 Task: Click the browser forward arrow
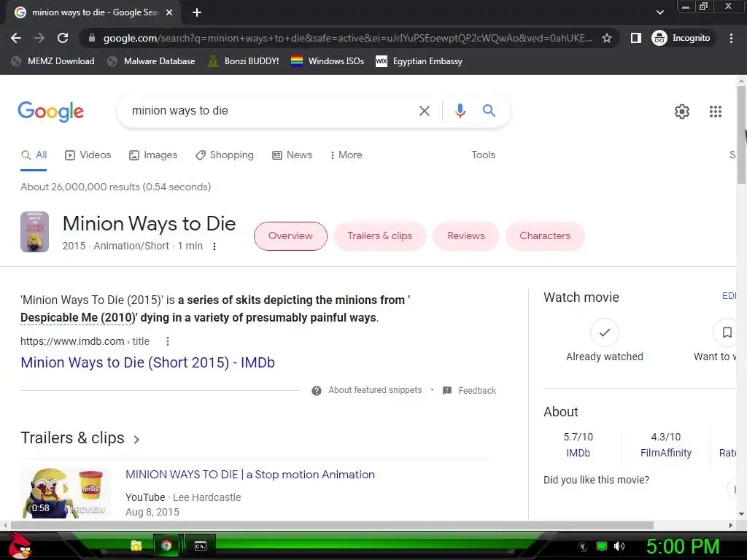tap(39, 38)
